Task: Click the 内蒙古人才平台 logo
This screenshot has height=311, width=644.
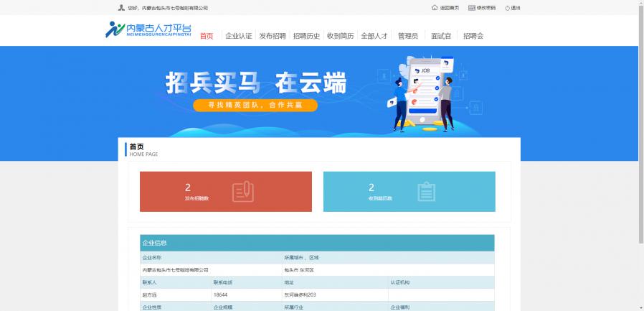Action: coord(148,29)
